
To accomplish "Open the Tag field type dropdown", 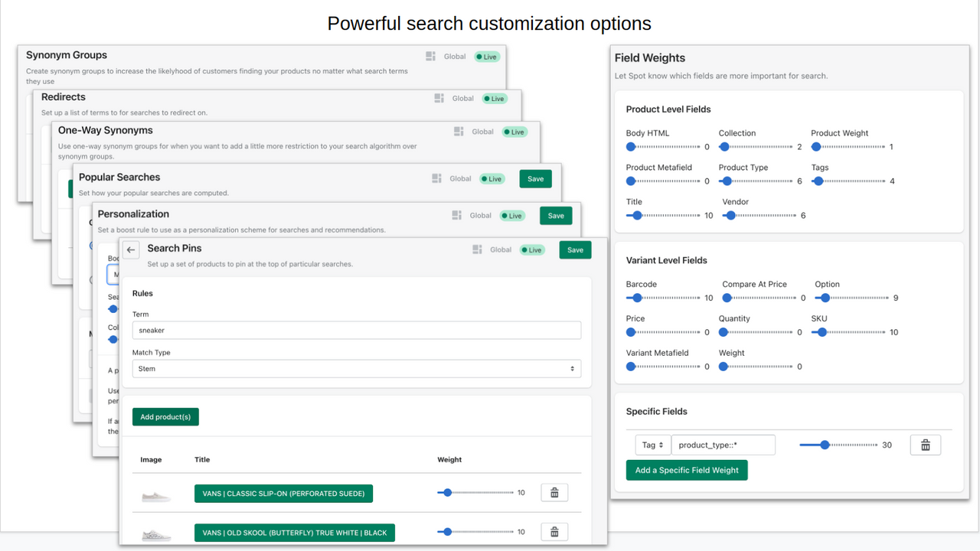I will point(652,445).
